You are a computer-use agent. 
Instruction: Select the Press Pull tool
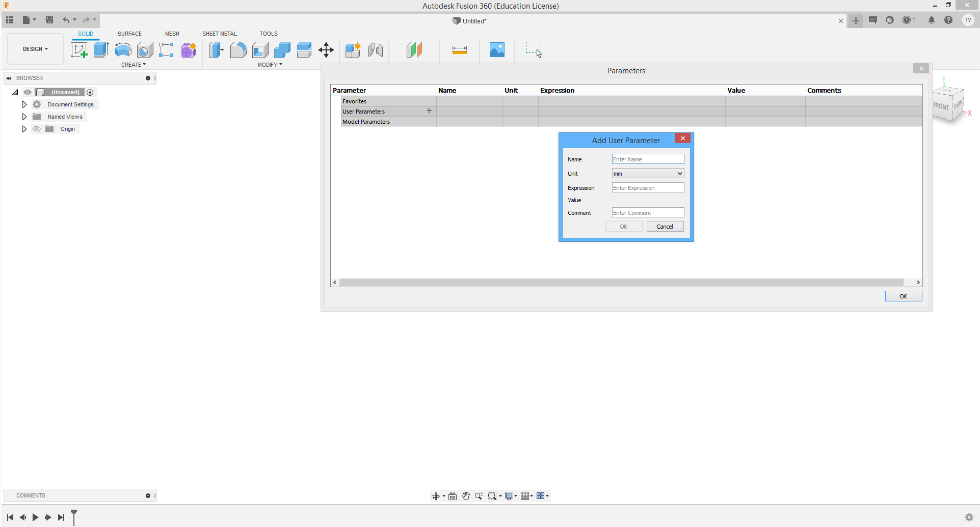point(216,50)
